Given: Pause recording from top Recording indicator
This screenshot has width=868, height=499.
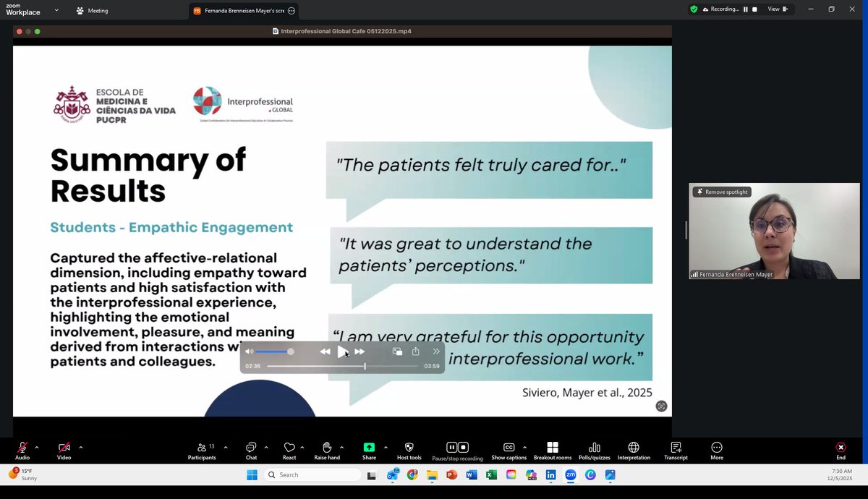Looking at the screenshot, I should [x=746, y=9].
